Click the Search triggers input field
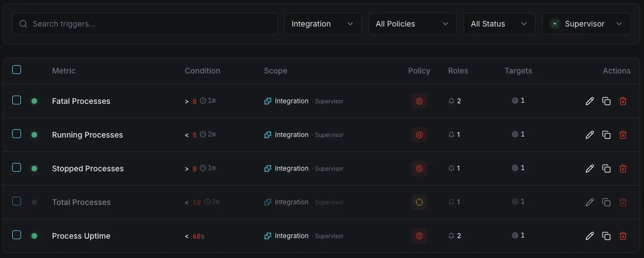Screen dimensions: 644x258 coord(145,24)
